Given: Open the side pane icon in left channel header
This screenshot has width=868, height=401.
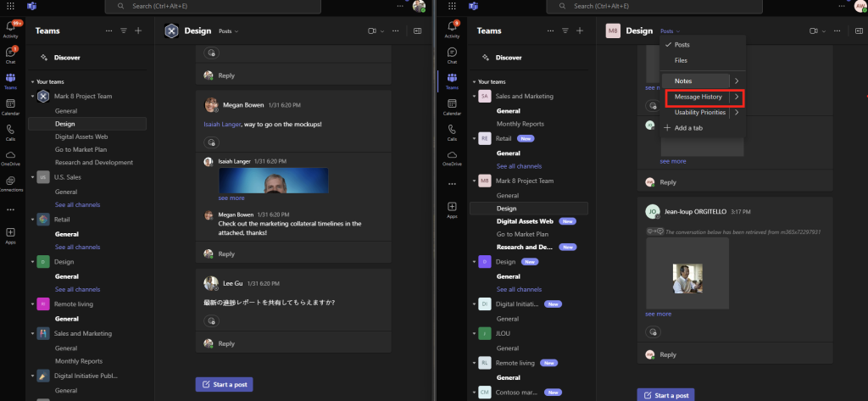Looking at the screenshot, I should coord(418,31).
